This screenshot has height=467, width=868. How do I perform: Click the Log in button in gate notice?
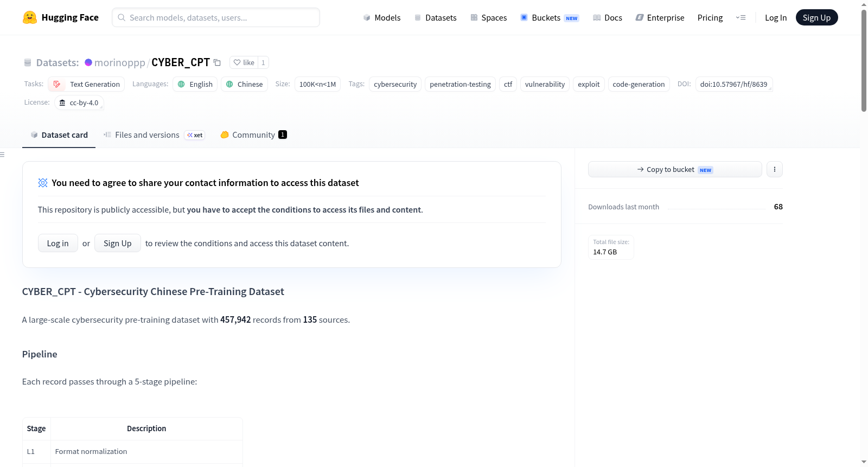point(58,243)
